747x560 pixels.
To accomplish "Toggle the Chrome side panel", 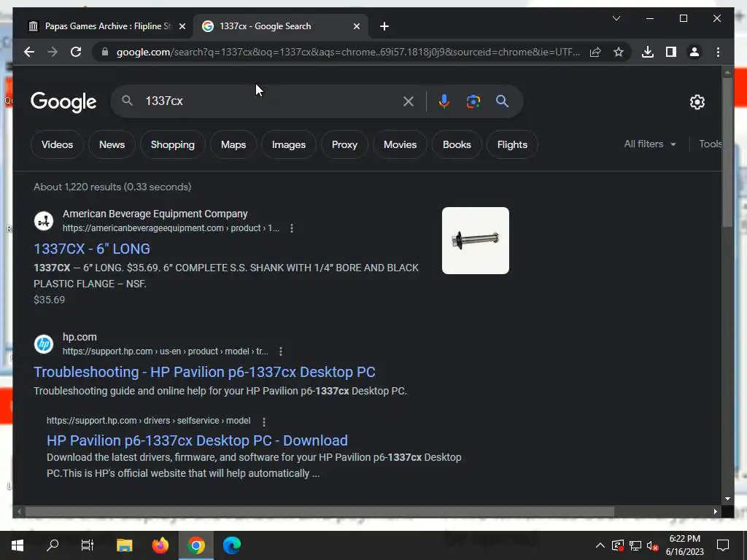I will pos(671,52).
